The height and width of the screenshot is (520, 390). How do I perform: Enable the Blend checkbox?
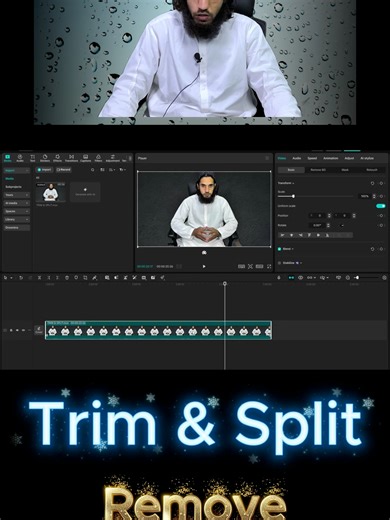280,249
